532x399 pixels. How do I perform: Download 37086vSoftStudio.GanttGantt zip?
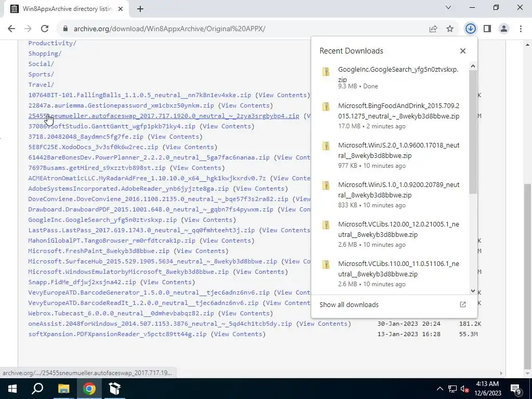(112, 126)
